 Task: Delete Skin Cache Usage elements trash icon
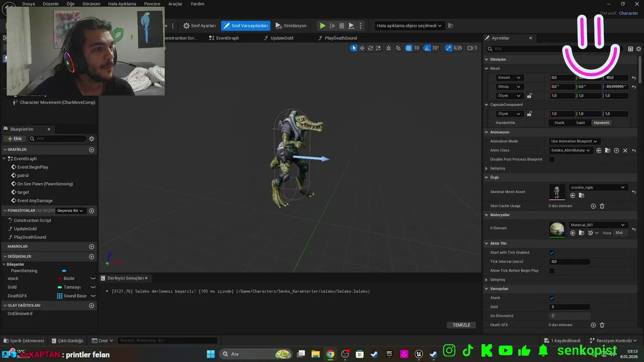[x=602, y=206]
